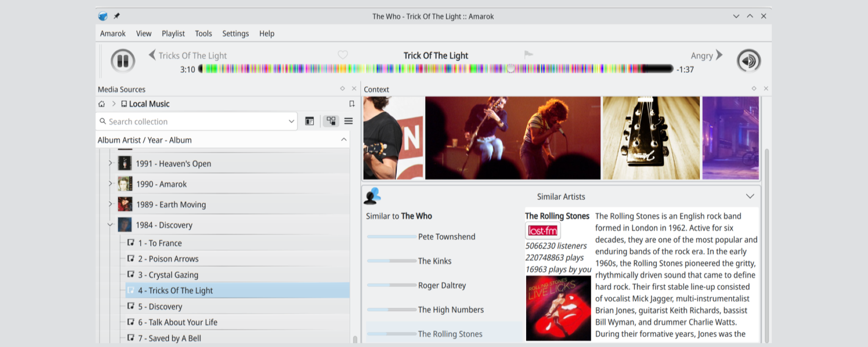Skip to next track Angry

point(719,55)
